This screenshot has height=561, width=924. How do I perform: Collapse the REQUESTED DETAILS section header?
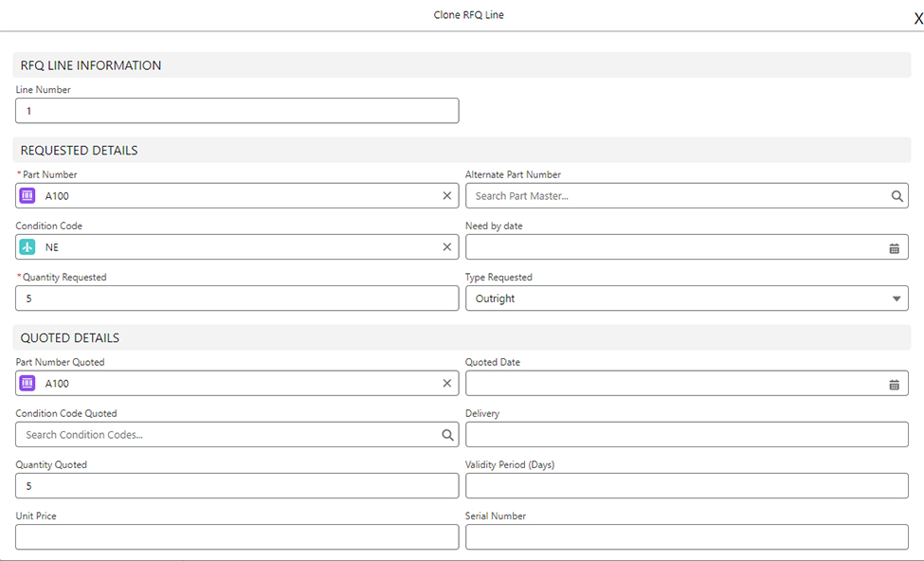tap(80, 150)
